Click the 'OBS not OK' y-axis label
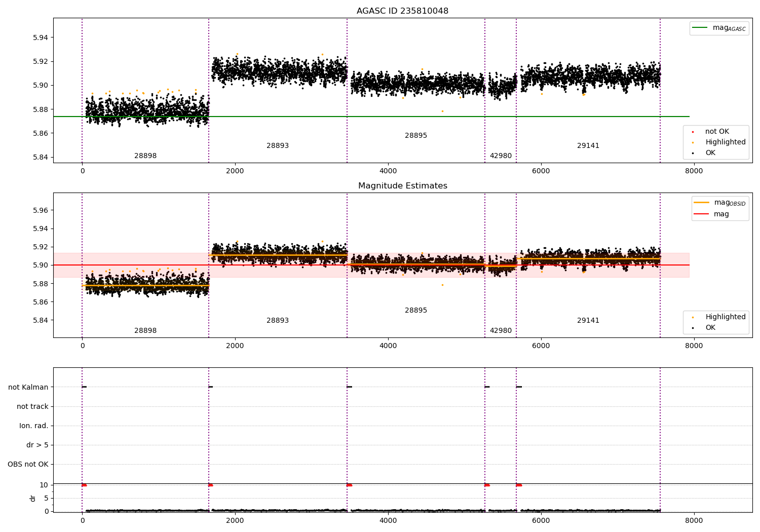760x532 pixels. [x=28, y=465]
